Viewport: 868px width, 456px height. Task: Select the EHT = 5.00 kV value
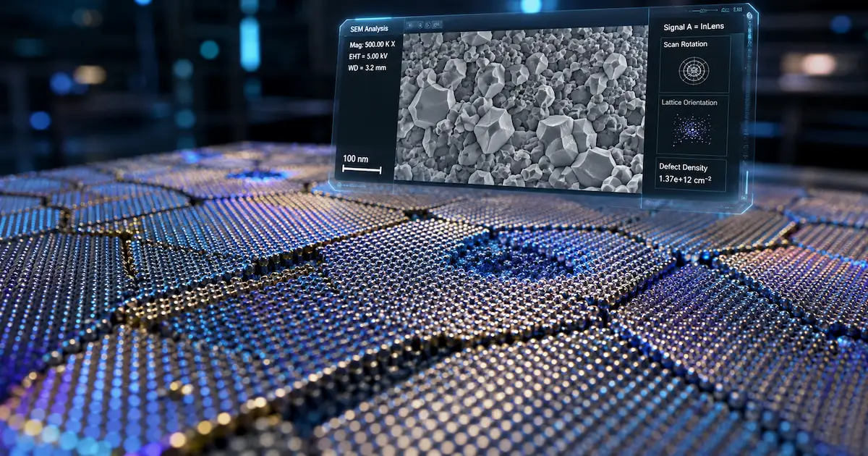(370, 56)
